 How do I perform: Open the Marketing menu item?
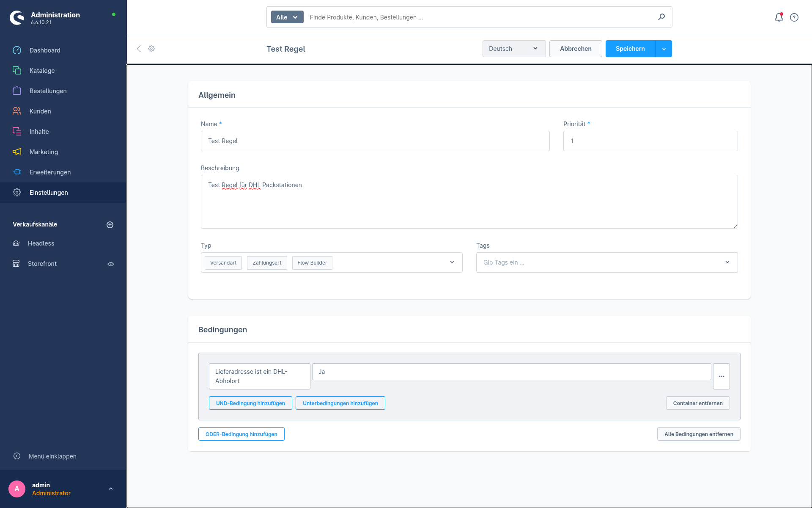tap(63, 152)
